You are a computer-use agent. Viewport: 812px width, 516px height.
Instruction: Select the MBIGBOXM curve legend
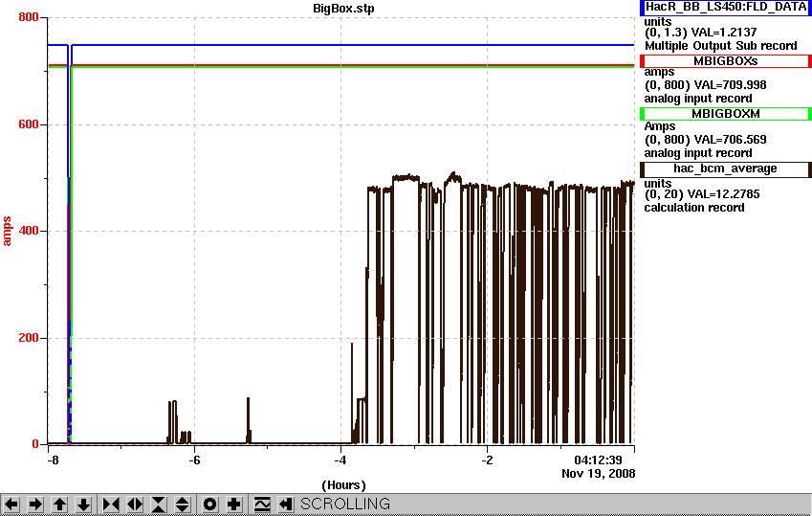pyautogui.click(x=726, y=114)
